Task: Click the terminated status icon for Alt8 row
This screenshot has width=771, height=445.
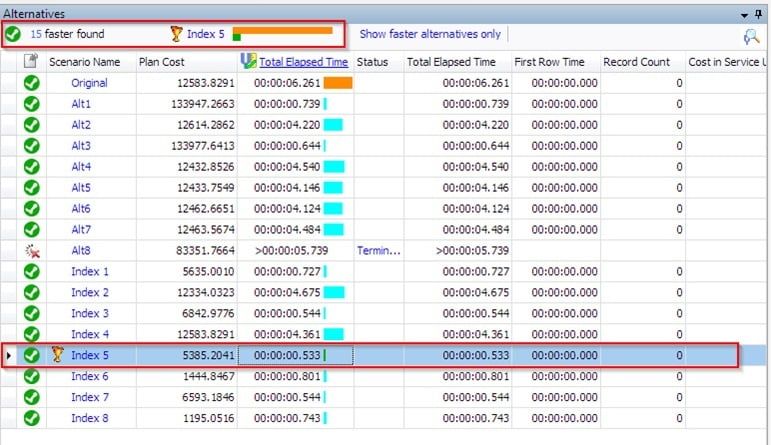Action: click(x=32, y=251)
